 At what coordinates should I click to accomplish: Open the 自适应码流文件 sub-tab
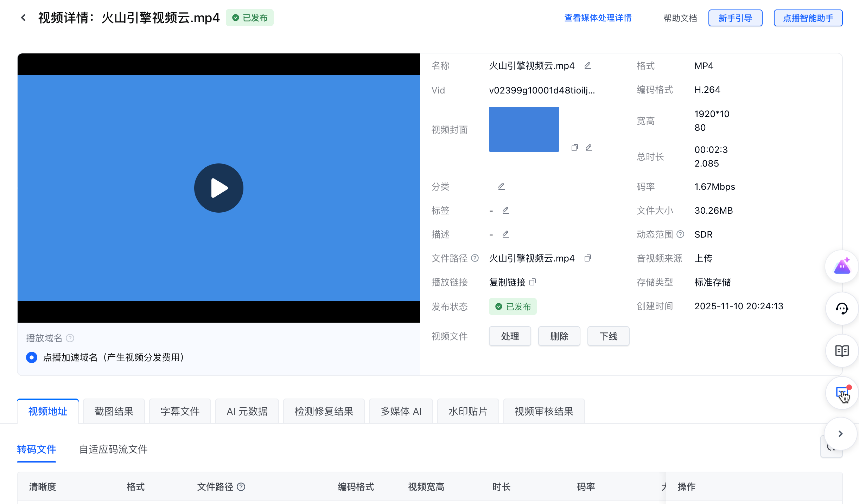[113, 449]
